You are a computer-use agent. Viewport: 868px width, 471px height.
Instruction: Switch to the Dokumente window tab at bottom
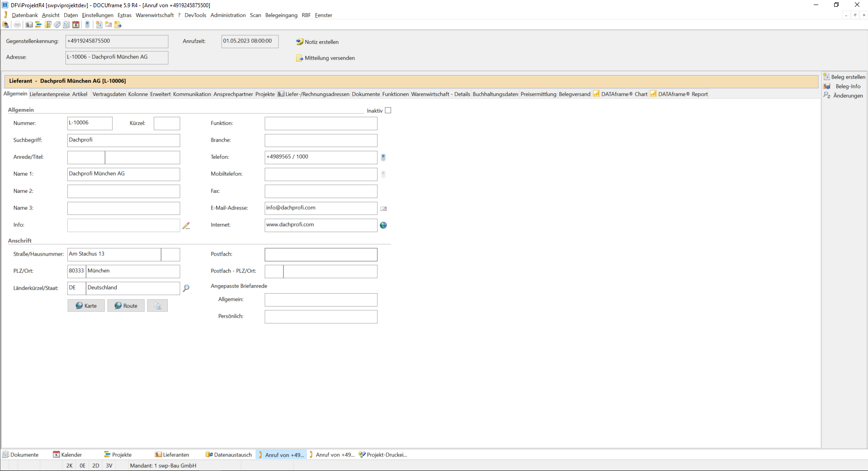tap(21, 455)
